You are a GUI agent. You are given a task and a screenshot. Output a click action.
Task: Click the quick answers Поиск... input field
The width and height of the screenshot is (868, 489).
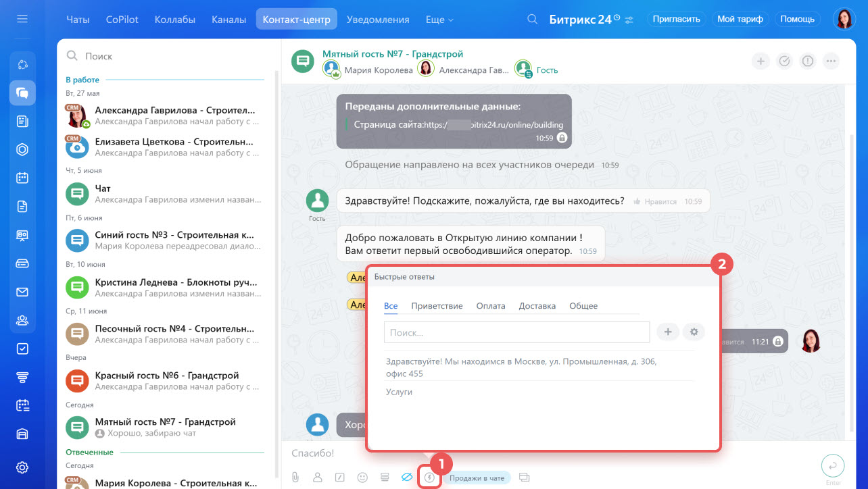tap(516, 332)
